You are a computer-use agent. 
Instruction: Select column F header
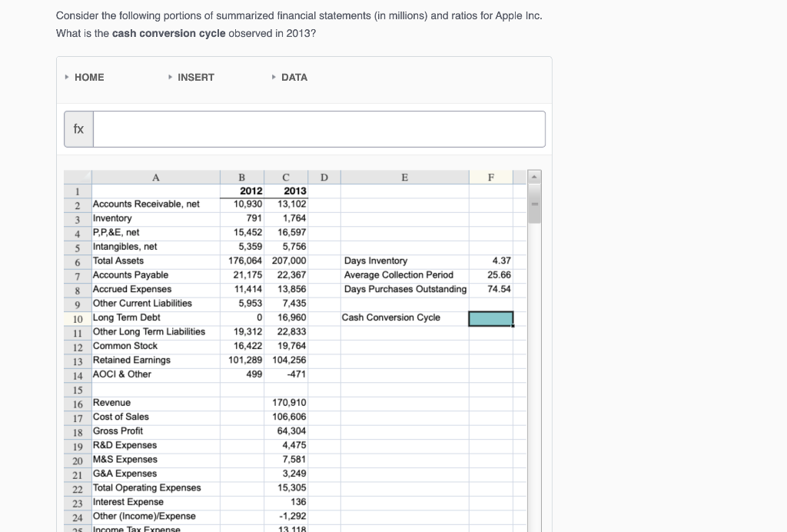coord(491,177)
